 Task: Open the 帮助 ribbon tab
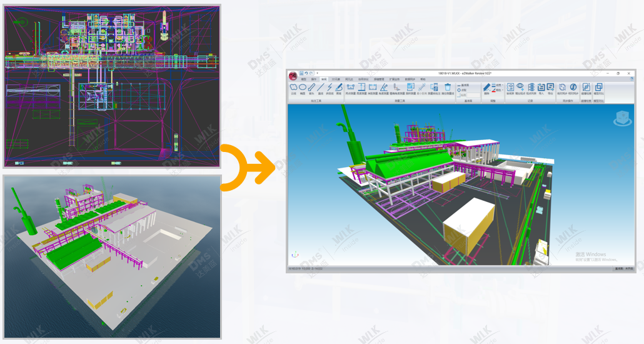423,79
